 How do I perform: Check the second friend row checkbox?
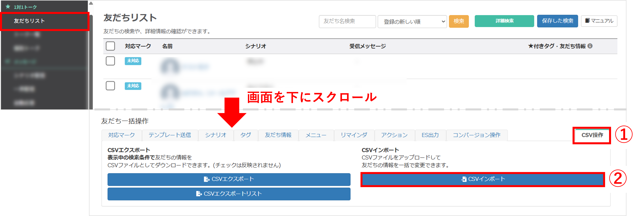pyautogui.click(x=110, y=86)
